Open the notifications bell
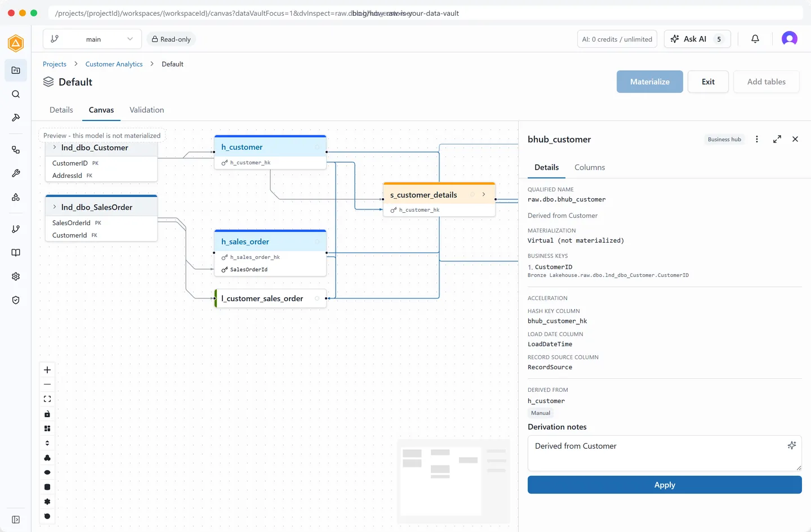This screenshot has width=811, height=532. (x=755, y=39)
